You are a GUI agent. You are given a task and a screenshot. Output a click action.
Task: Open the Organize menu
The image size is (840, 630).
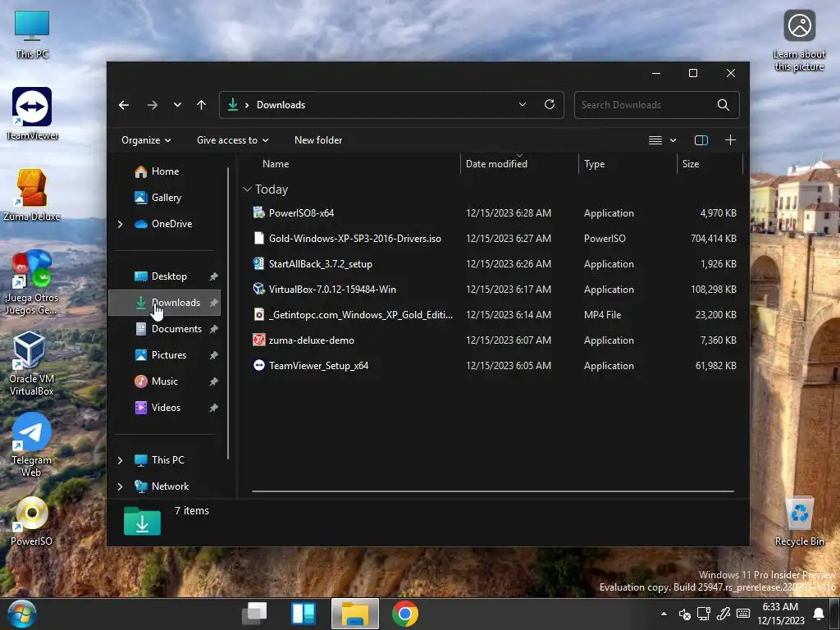(x=146, y=140)
